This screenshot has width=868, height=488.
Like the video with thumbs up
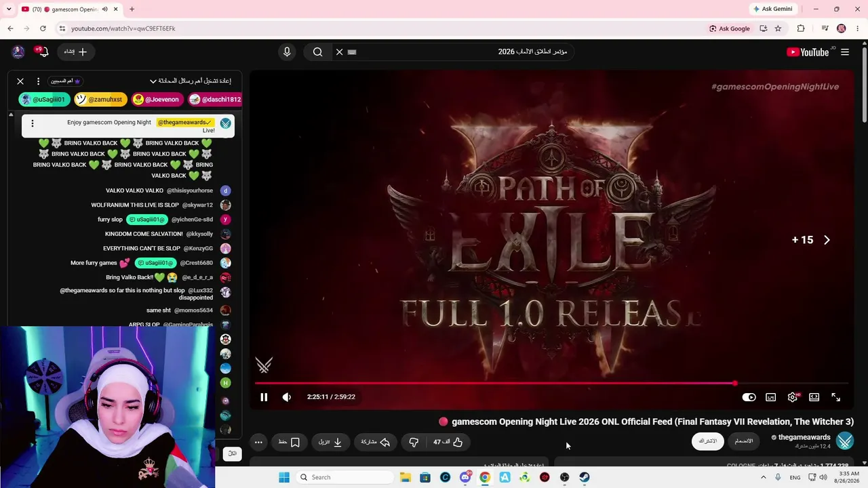click(x=448, y=442)
